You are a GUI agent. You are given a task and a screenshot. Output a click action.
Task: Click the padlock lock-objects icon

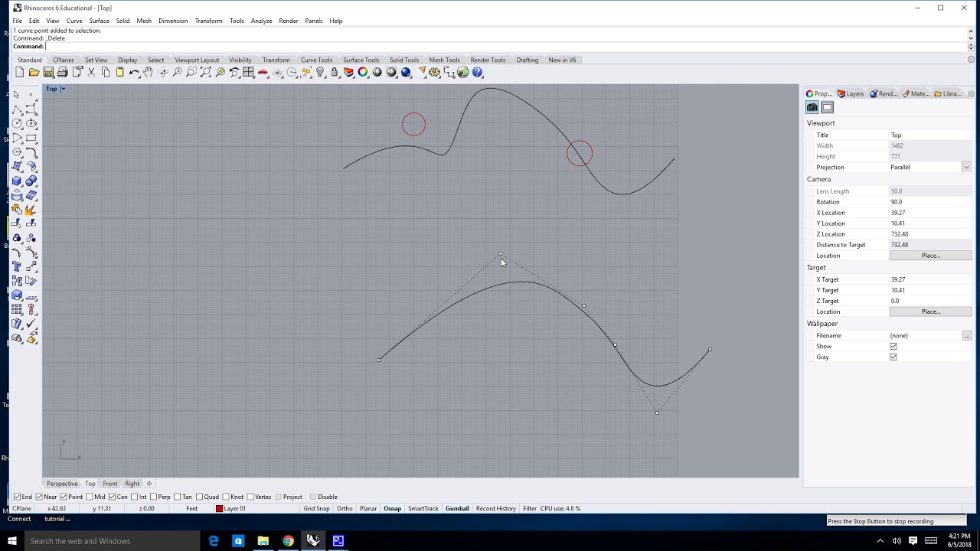pos(335,72)
